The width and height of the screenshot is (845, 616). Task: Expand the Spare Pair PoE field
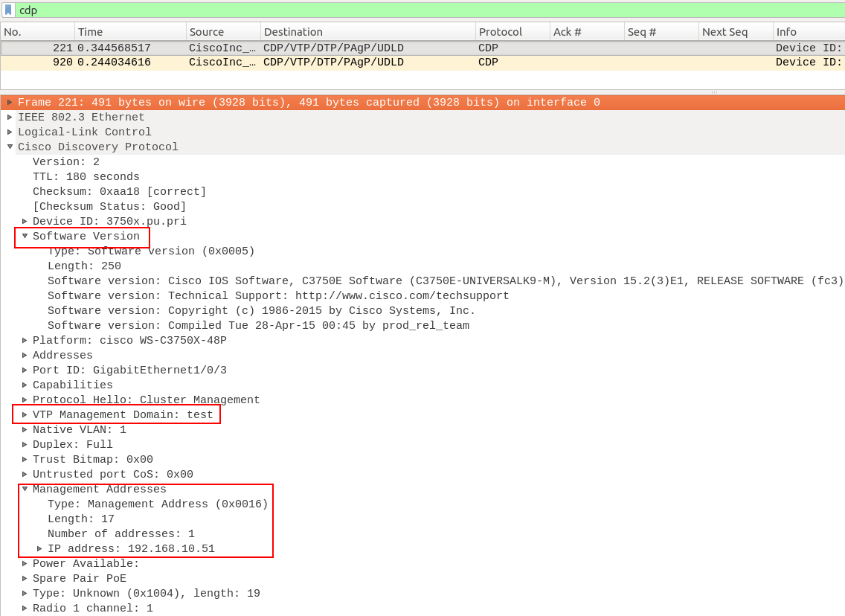coord(25,578)
